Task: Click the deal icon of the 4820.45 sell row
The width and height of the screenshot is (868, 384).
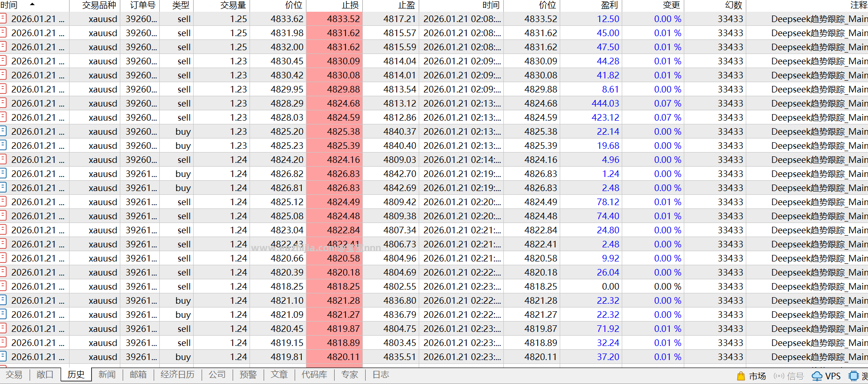Action: 3,329
